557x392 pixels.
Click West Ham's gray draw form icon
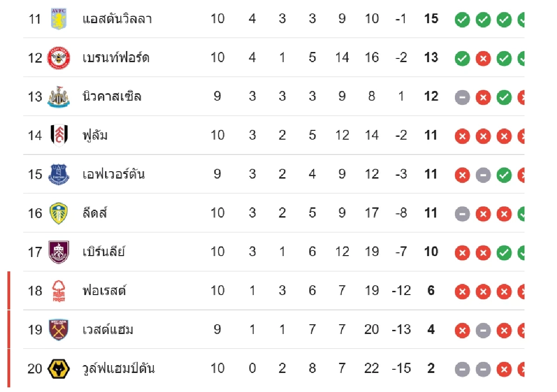point(483,330)
